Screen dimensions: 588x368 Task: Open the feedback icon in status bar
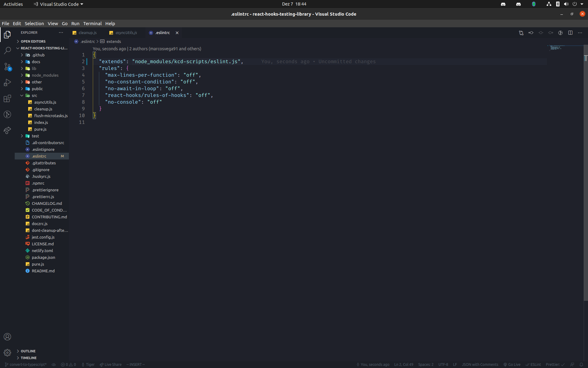click(x=572, y=365)
